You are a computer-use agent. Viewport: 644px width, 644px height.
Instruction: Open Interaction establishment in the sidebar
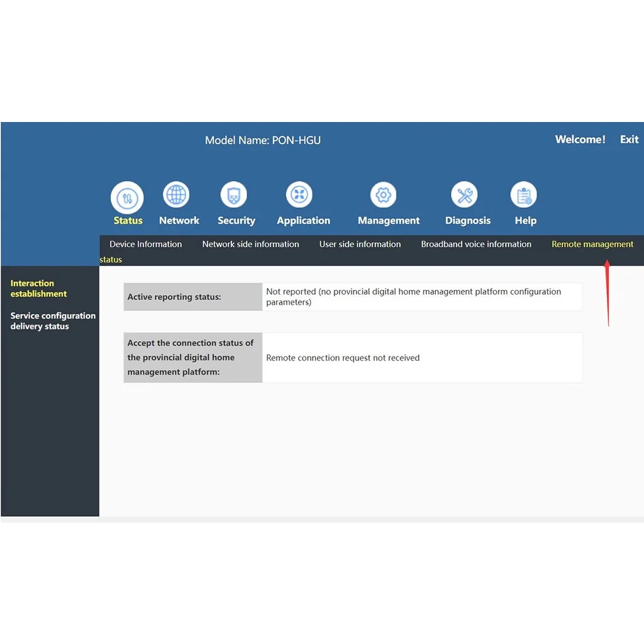[x=38, y=289]
